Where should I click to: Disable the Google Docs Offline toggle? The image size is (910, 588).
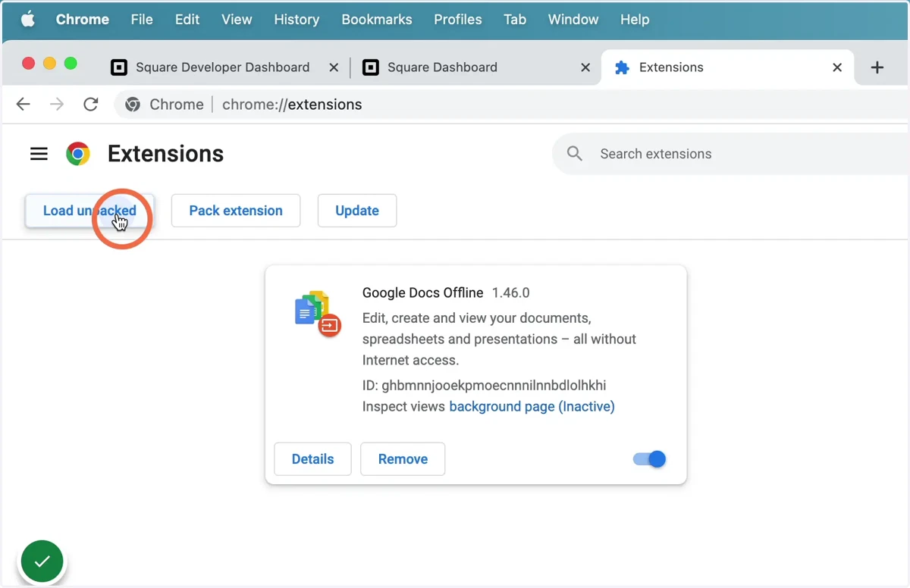(650, 459)
